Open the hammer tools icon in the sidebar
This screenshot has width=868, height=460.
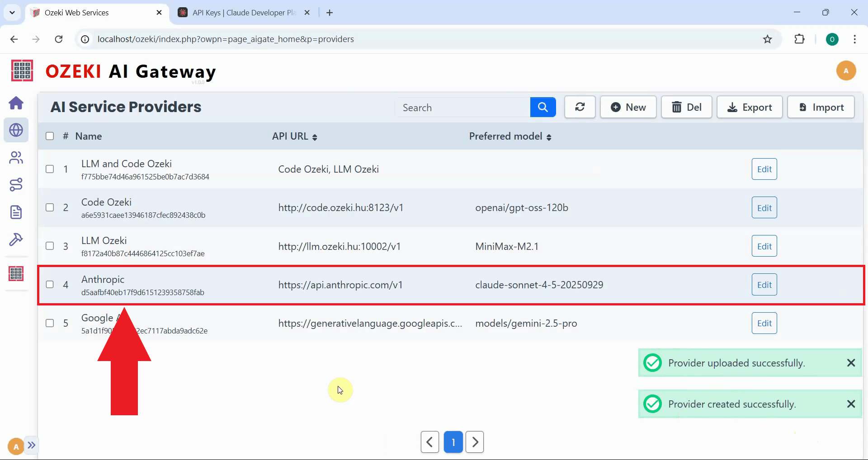point(16,239)
